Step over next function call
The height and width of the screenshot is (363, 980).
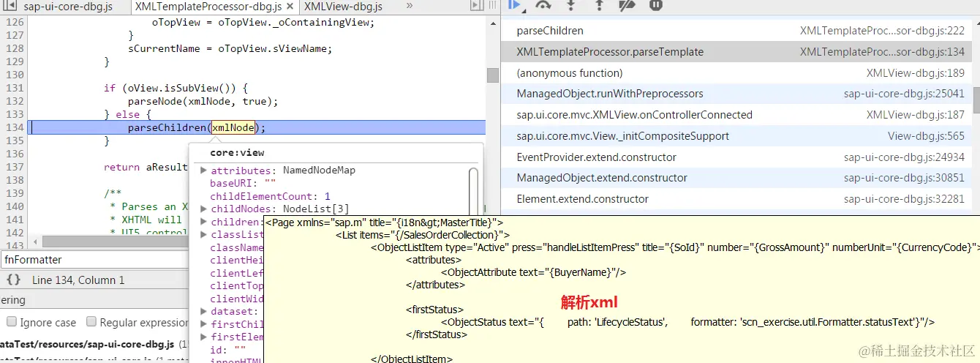coord(543,5)
